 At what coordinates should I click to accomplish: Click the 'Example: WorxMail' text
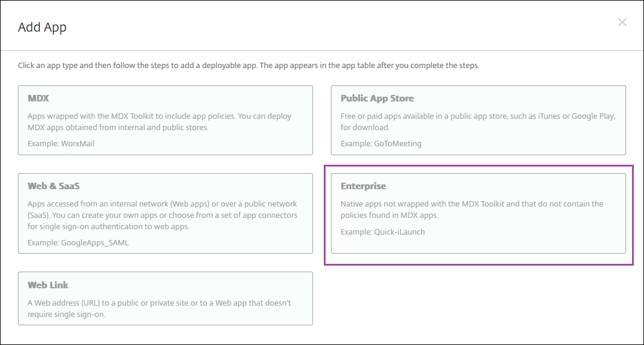pos(61,144)
